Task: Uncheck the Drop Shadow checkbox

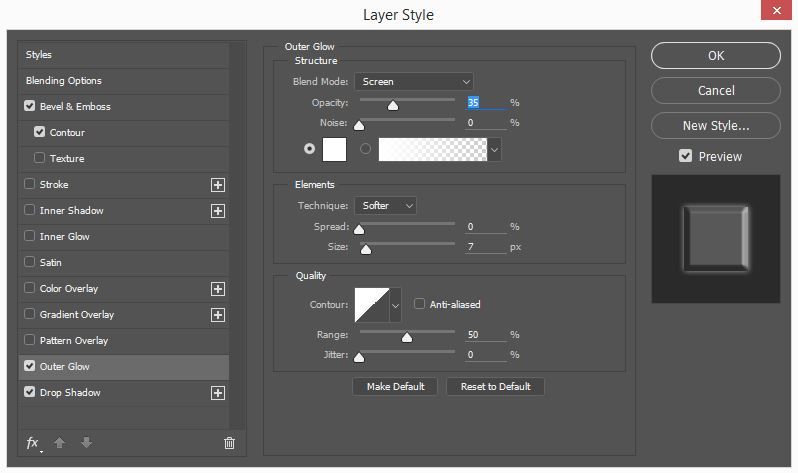Action: [30, 392]
